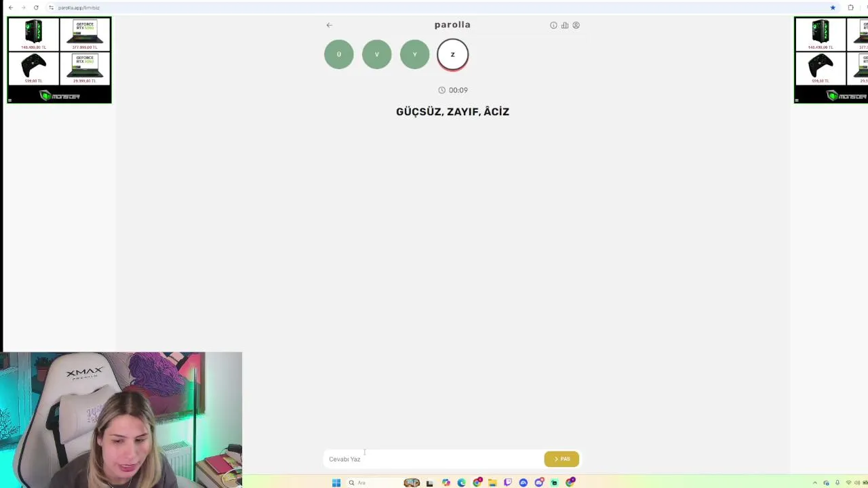Click the volume icon in system tray
Viewport: 868px width, 488px height.
(x=856, y=483)
